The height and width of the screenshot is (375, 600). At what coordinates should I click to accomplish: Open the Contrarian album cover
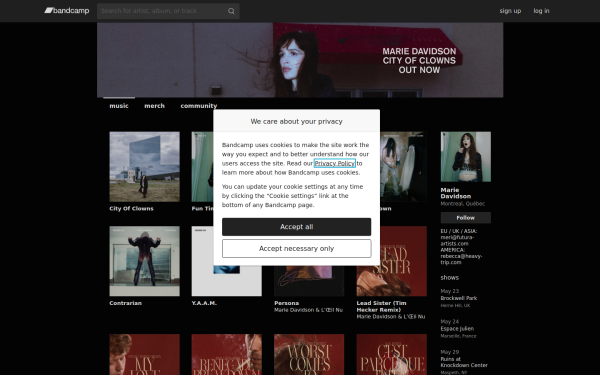coord(145,261)
